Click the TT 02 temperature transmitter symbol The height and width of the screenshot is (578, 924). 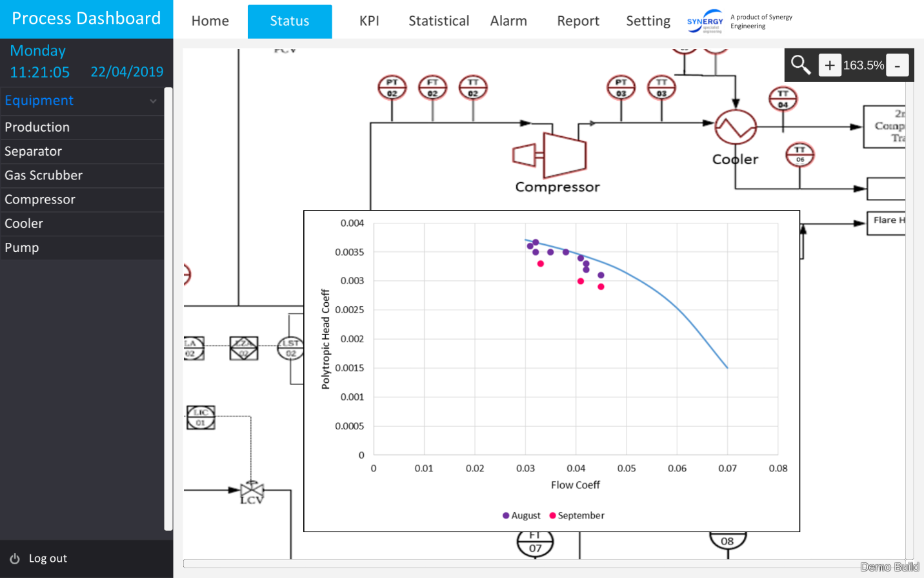pos(473,88)
